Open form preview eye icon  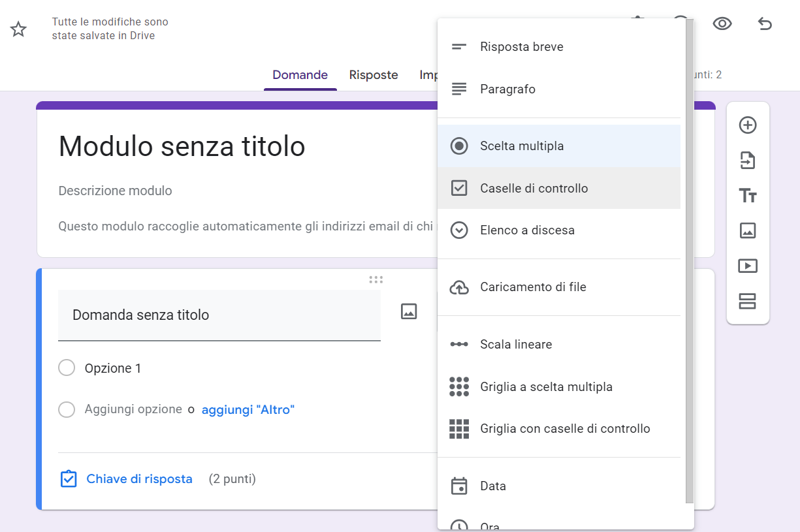pos(722,24)
